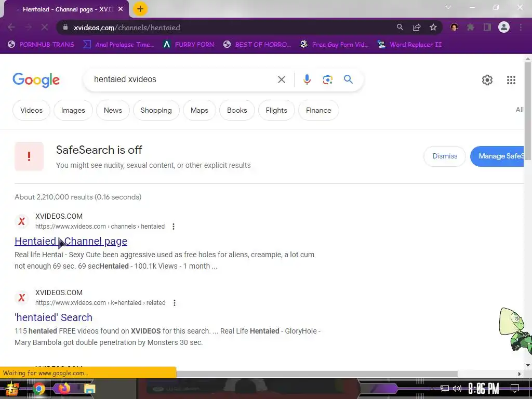Open the Google apps grid
The height and width of the screenshot is (399, 532).
(511, 80)
